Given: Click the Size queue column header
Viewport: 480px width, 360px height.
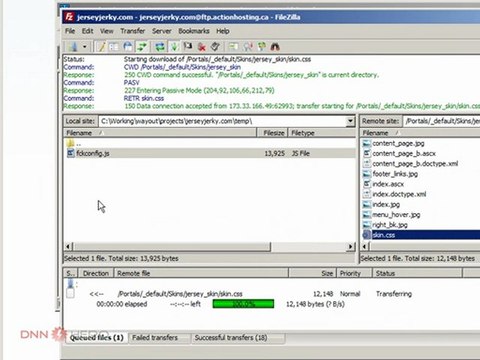Looking at the screenshot, I should 313,273.
